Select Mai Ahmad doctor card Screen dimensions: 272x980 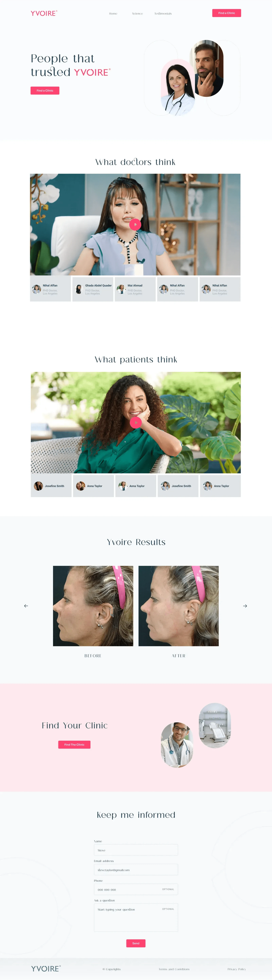tap(135, 289)
